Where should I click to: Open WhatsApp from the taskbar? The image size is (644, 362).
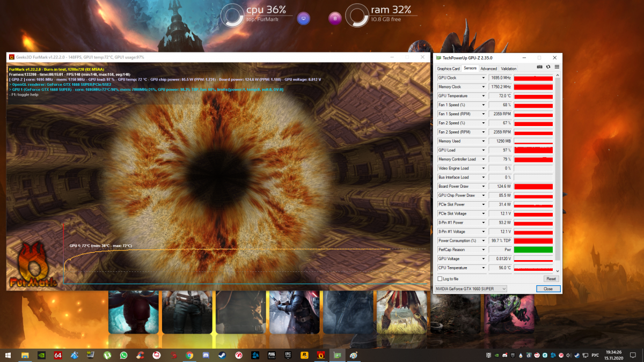pyautogui.click(x=123, y=355)
